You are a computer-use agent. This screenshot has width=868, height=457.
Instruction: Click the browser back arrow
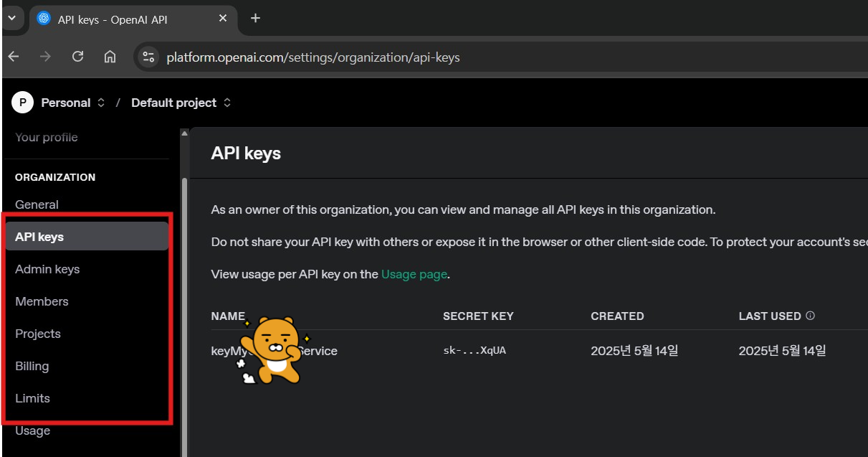point(14,57)
